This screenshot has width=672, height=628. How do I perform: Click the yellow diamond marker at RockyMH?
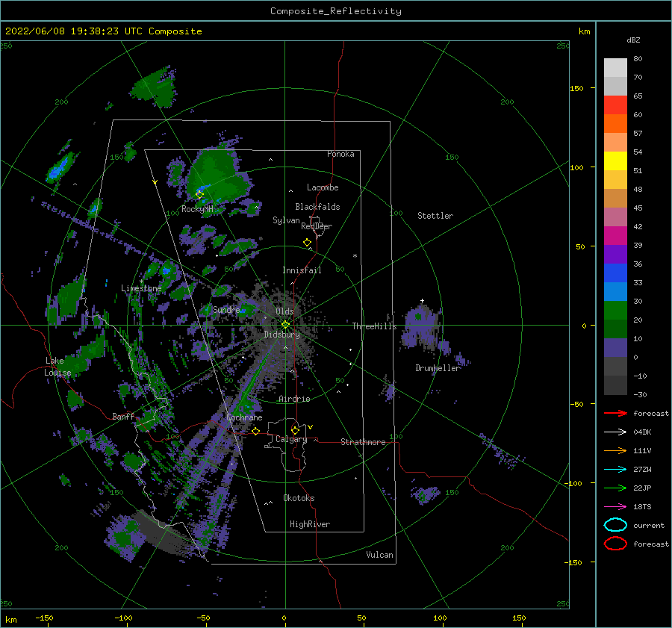199,195
